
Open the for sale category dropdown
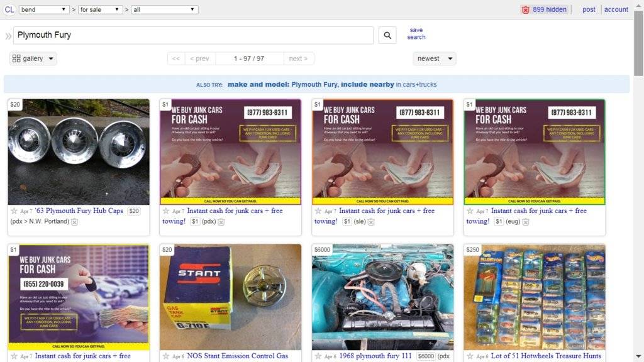[100, 9]
